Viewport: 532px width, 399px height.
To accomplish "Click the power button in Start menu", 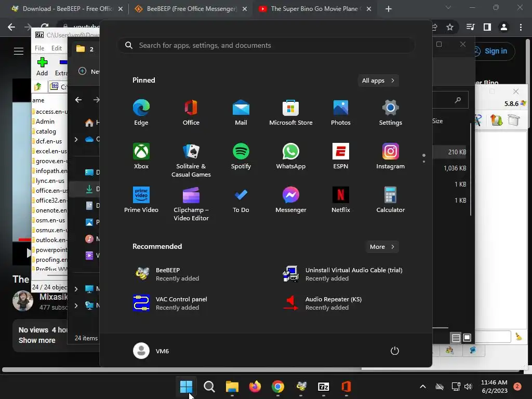I will pos(395,351).
